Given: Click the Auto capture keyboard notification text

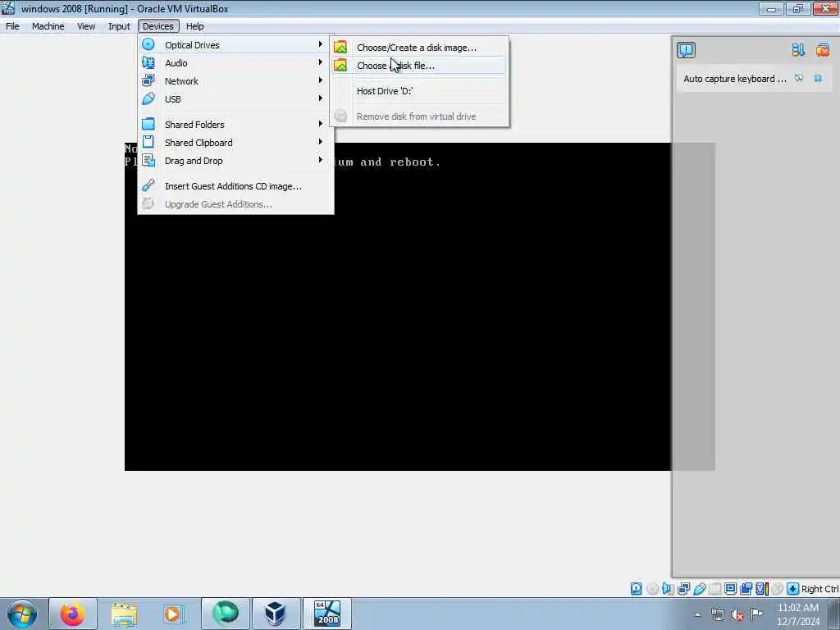Looking at the screenshot, I should tap(735, 79).
